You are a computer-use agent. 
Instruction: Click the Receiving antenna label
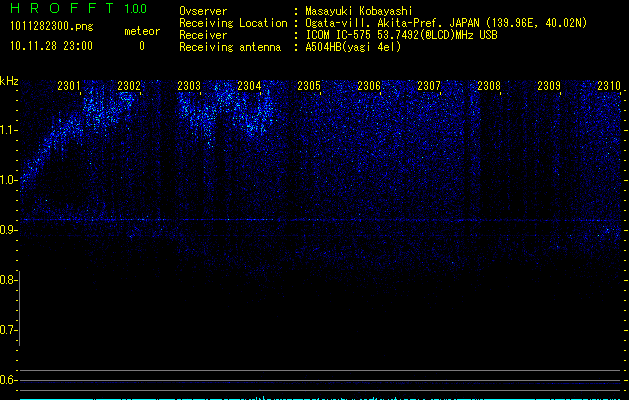tap(230, 47)
